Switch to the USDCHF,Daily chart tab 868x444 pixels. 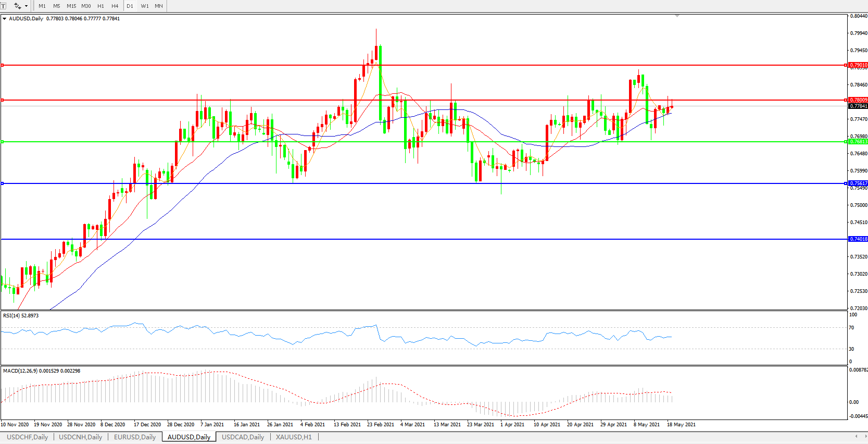pyautogui.click(x=27, y=437)
